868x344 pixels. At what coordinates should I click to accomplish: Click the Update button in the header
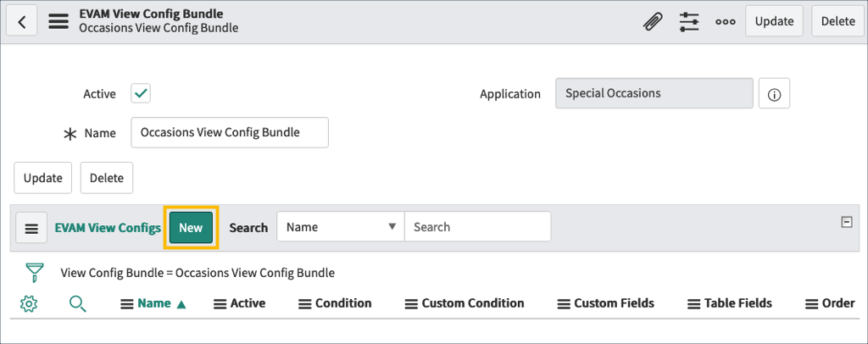[x=775, y=21]
